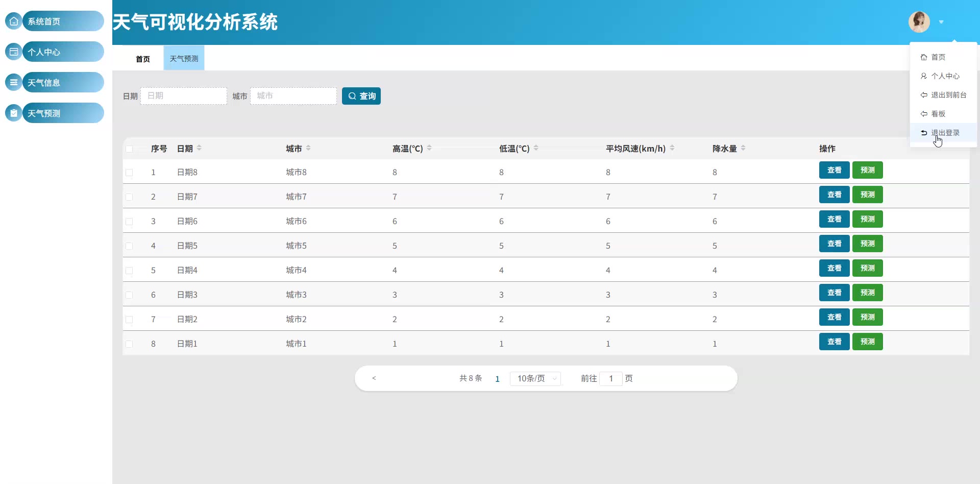Image resolution: width=980 pixels, height=484 pixels.
Task: Click the 城市 search input field
Action: [x=293, y=96]
